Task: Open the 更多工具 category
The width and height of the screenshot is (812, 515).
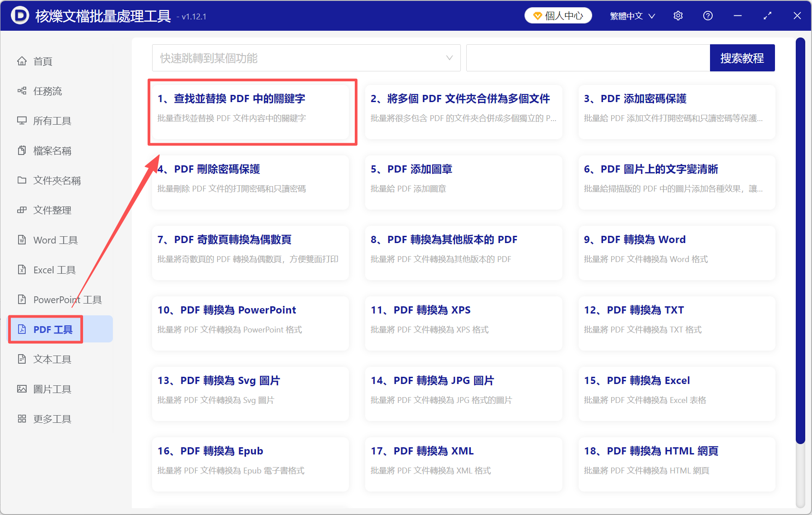Action: [52, 418]
